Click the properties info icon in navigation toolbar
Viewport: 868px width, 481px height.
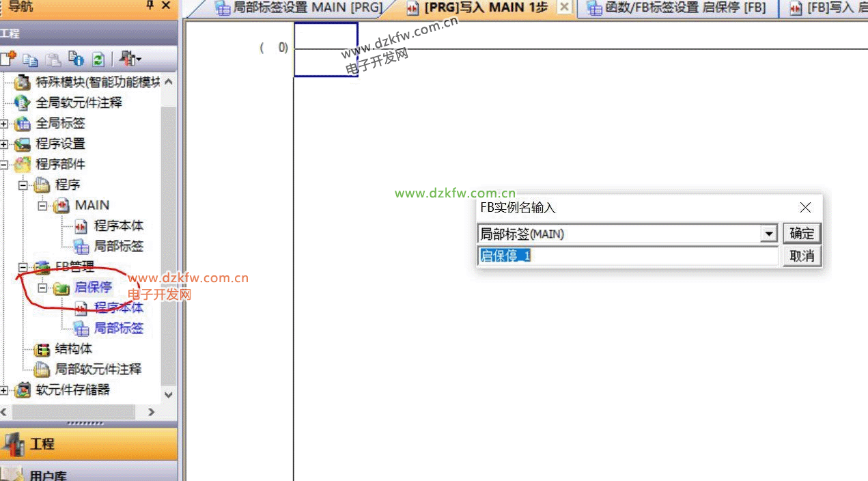coord(76,59)
